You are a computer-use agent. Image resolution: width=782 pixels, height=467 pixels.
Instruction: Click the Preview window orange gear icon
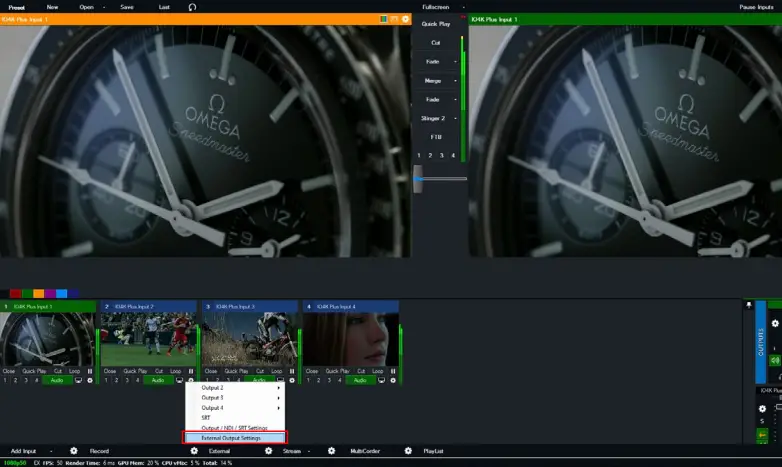(x=405, y=19)
